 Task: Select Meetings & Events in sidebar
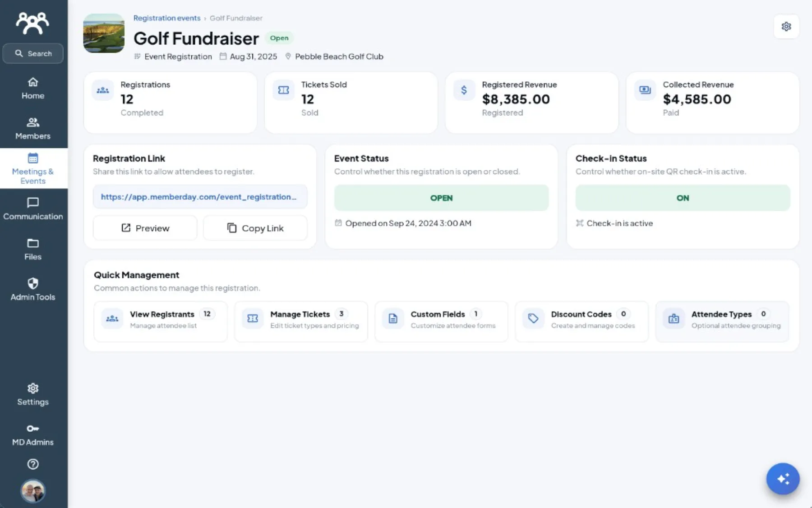33,168
